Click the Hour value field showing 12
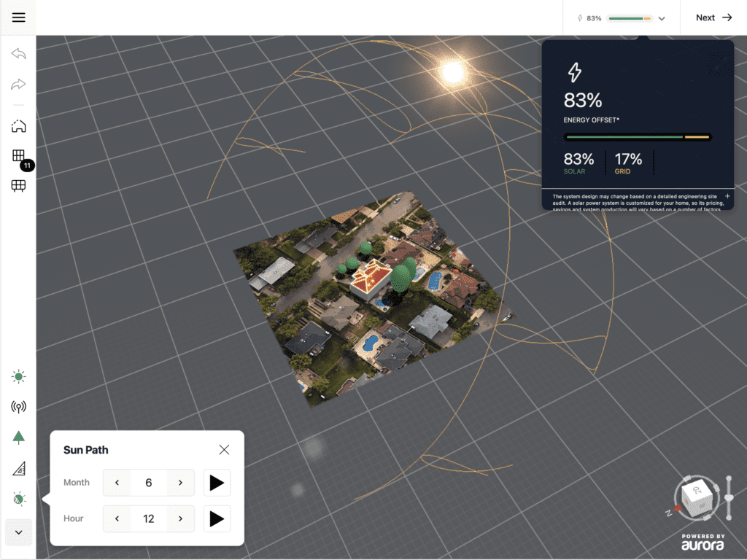 tap(149, 518)
